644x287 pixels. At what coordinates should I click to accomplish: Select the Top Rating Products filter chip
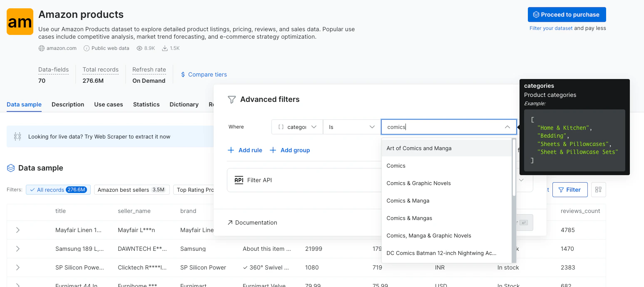point(194,190)
